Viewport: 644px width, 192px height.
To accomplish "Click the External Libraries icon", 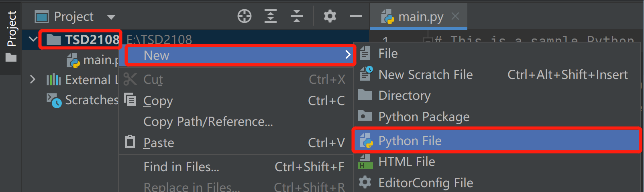I will coord(53,80).
